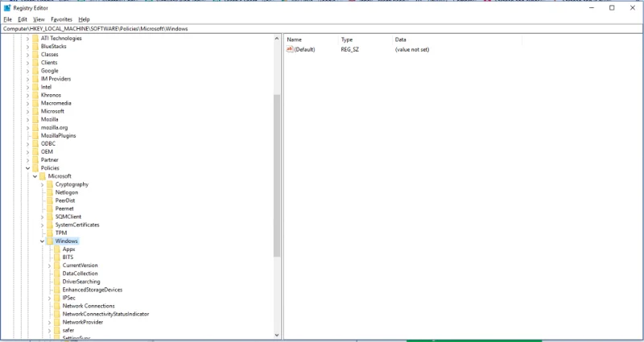Select the SystemCertificates key
The height and width of the screenshot is (342, 644).
pos(77,225)
